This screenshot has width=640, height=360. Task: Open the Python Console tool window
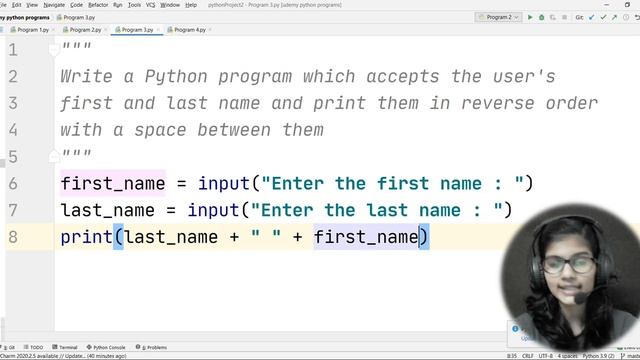106,347
